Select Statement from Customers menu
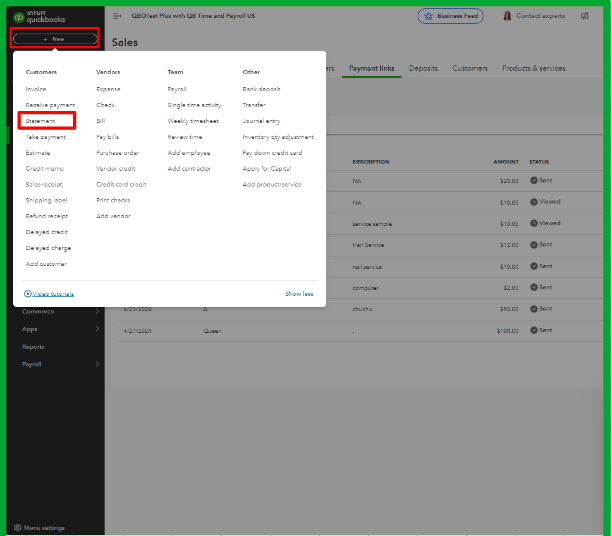The width and height of the screenshot is (612, 536). (41, 121)
